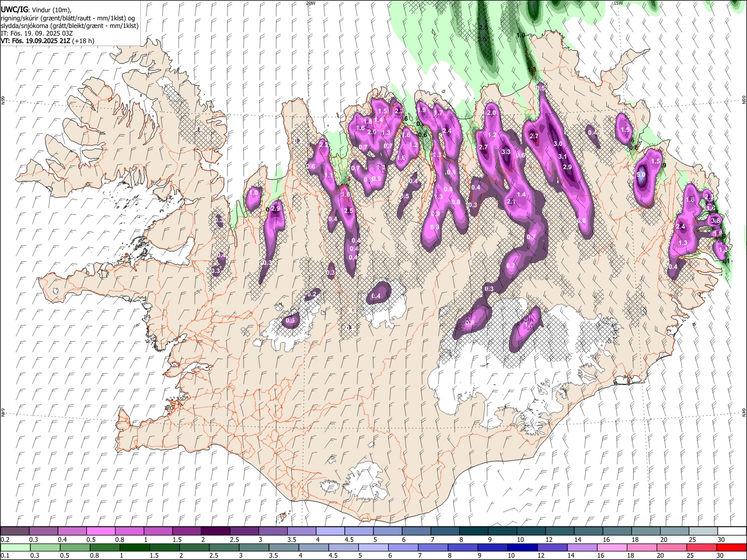747x560 pixels.
Task: Click the 1.5–2 purple upper legend swatch
Action: click(x=187, y=531)
